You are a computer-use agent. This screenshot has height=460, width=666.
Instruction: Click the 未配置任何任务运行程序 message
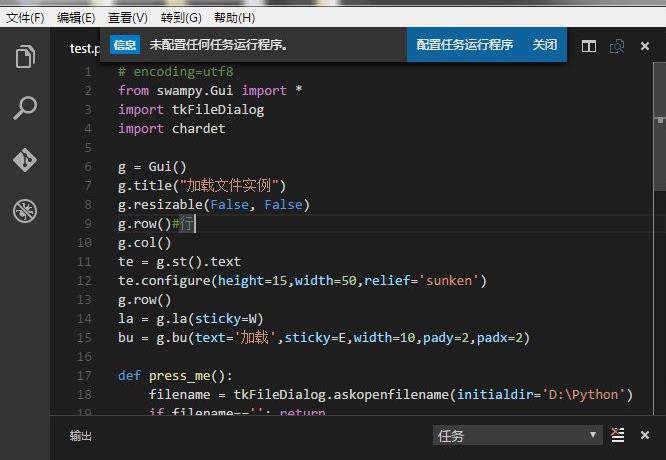pyautogui.click(x=218, y=45)
